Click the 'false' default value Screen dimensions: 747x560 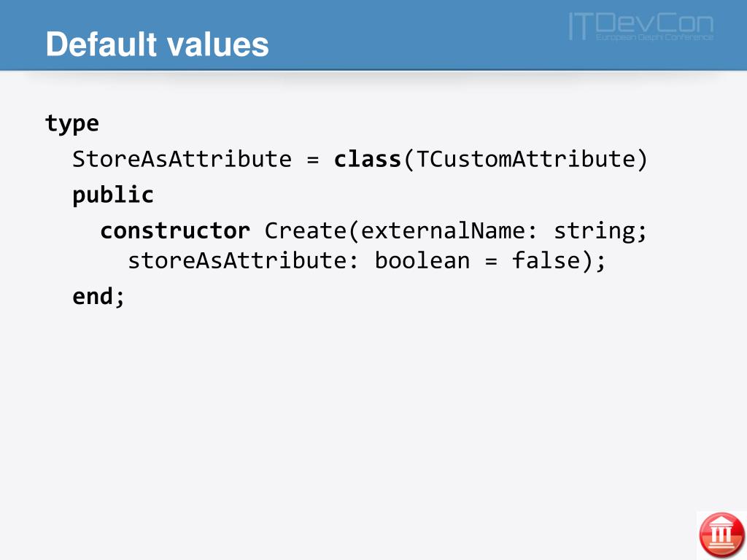[x=546, y=260]
